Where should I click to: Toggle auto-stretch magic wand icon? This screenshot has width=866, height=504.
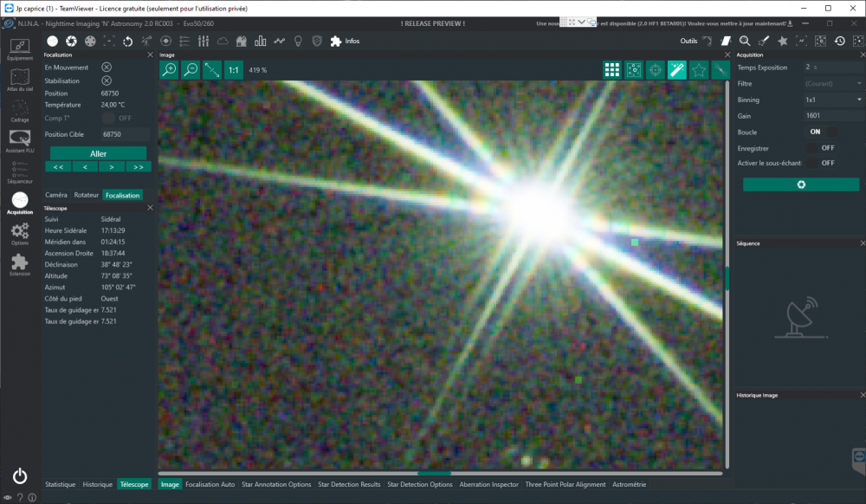pyautogui.click(x=677, y=70)
